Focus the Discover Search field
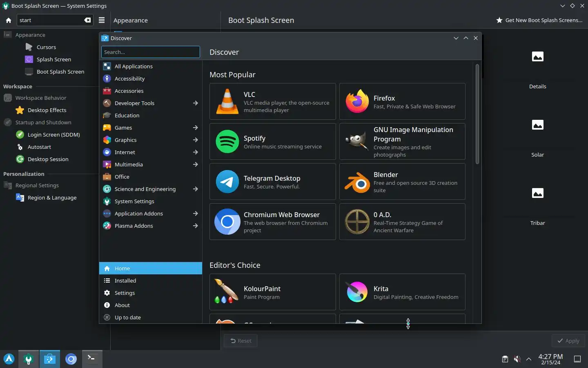This screenshot has width=588, height=368. [150, 52]
